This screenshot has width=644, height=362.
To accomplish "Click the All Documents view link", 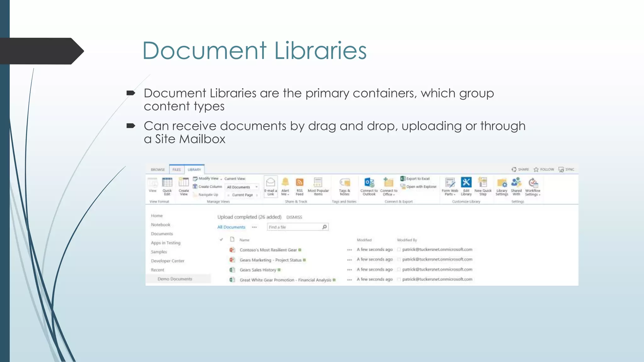I will point(231,227).
